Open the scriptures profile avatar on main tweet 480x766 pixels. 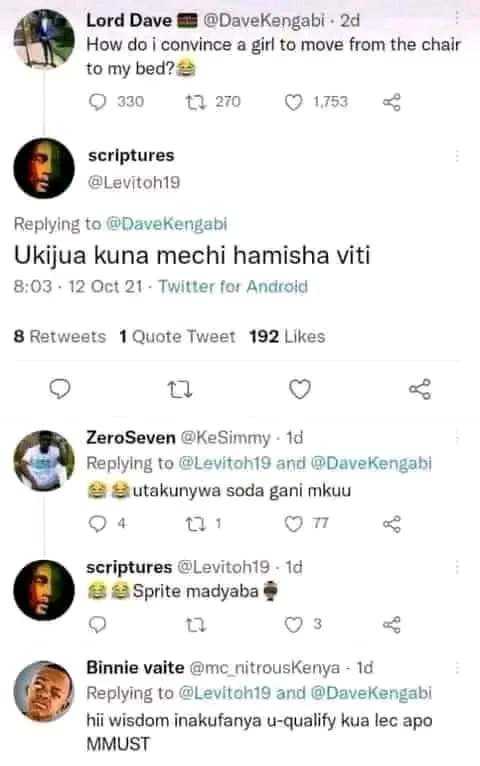[x=44, y=169]
